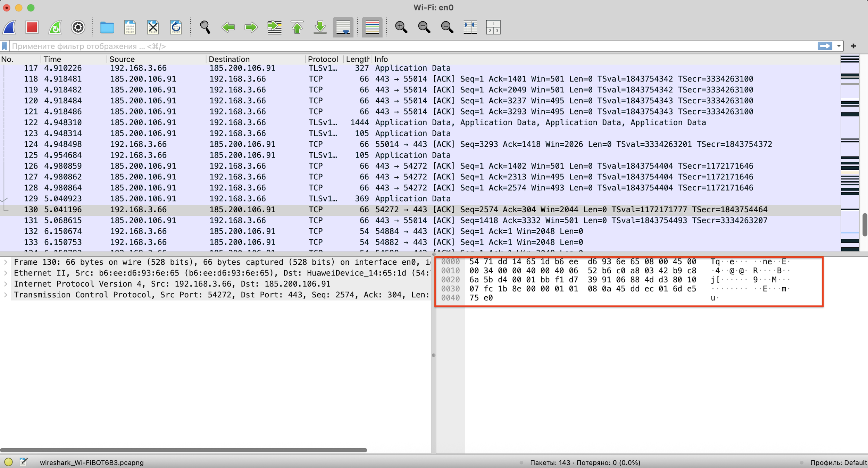Viewport: 868px width, 468px height.
Task: Click the red Stop capture button
Action: 32,27
